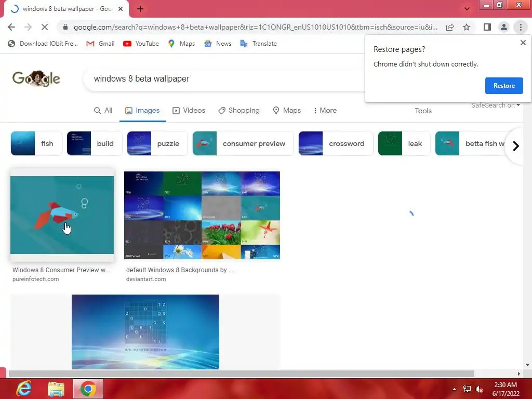The width and height of the screenshot is (532, 399).
Task: Open the tab search chevron in title bar
Action: [467, 9]
